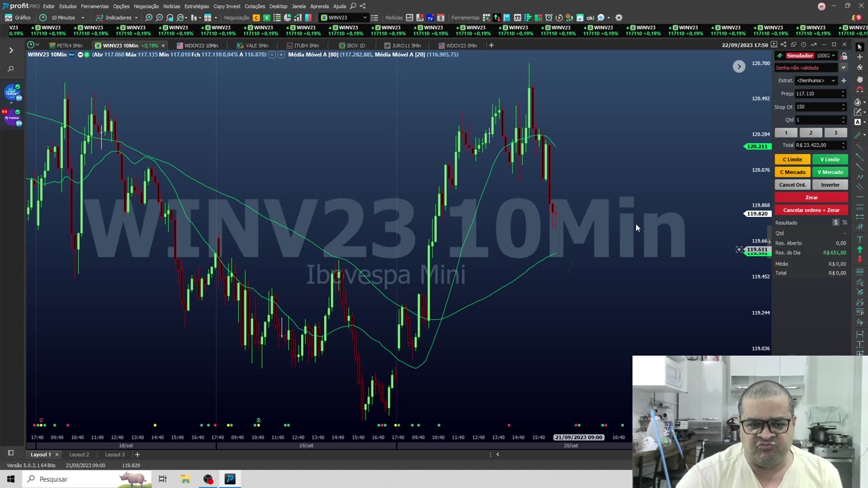Screen dimensions: 868x488
Task: Toggle Resultado display to currency $
Action: (835, 222)
